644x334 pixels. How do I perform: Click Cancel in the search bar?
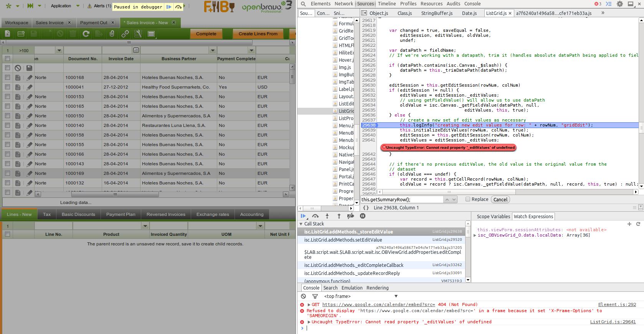(500, 199)
